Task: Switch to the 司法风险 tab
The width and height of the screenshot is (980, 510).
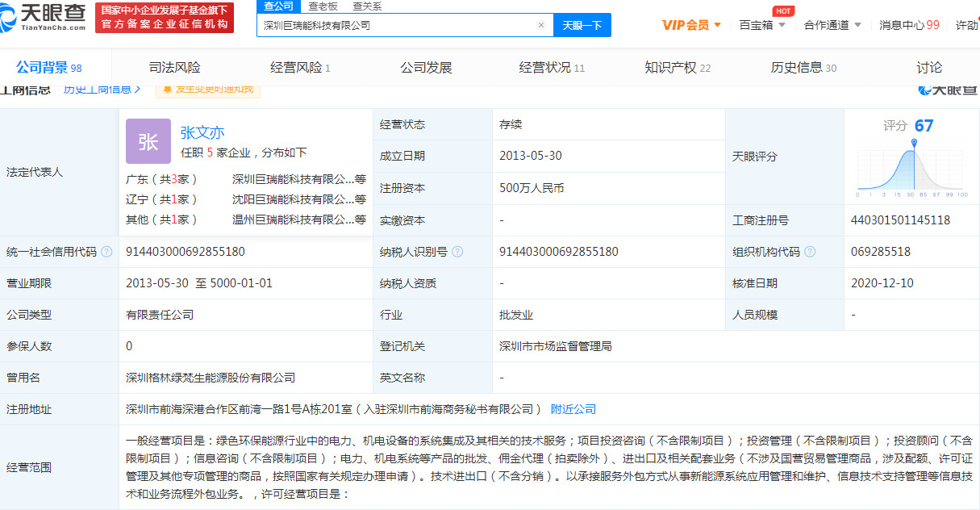Action: point(175,68)
